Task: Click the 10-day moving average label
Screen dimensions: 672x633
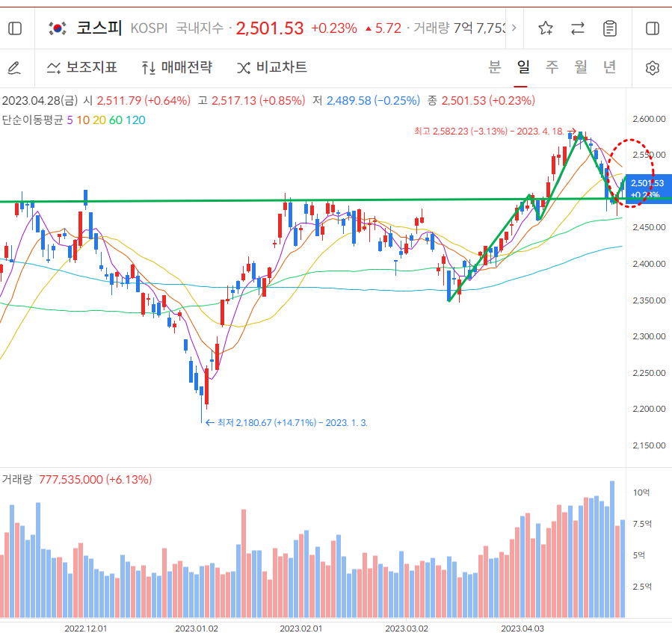Action: pyautogui.click(x=83, y=120)
